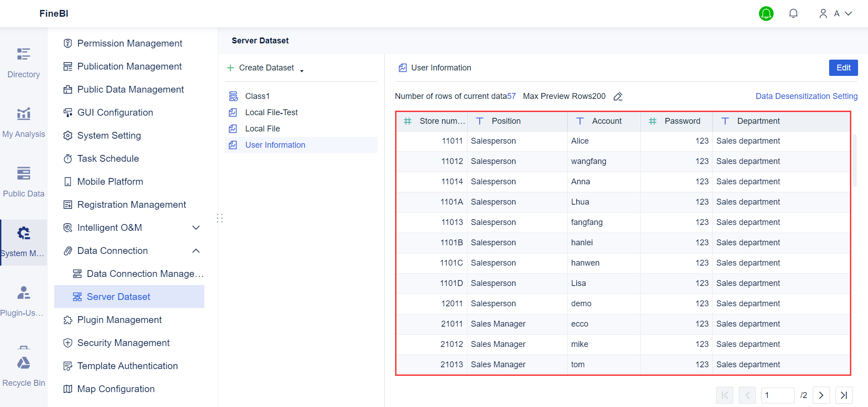Open Data Desensitization Setting link
868x407 pixels.
point(806,96)
